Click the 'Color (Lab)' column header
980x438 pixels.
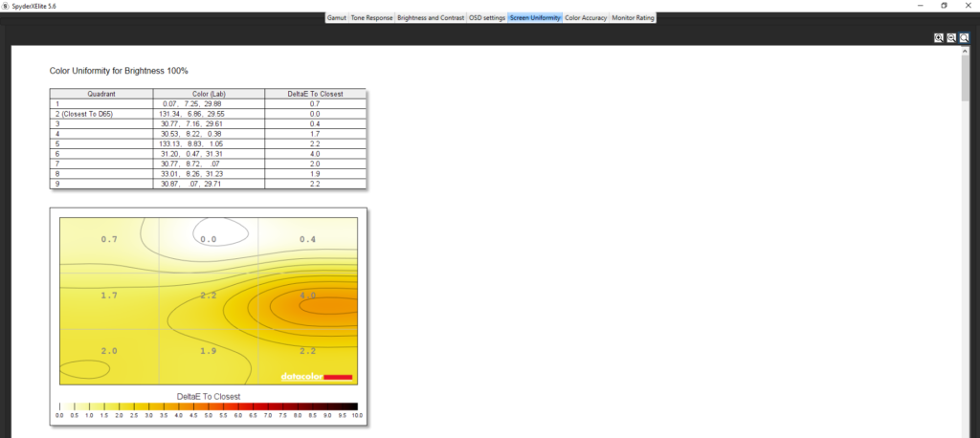point(208,94)
